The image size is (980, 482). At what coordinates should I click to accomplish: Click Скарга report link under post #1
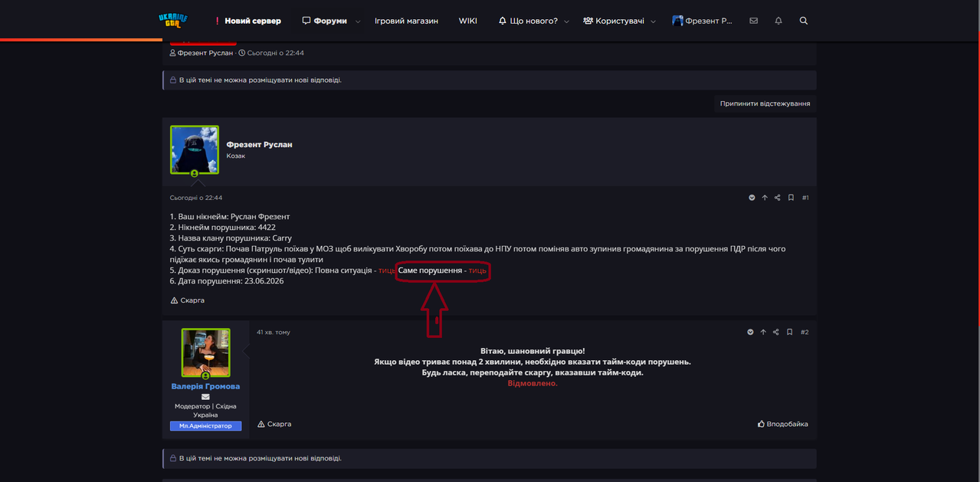click(187, 300)
